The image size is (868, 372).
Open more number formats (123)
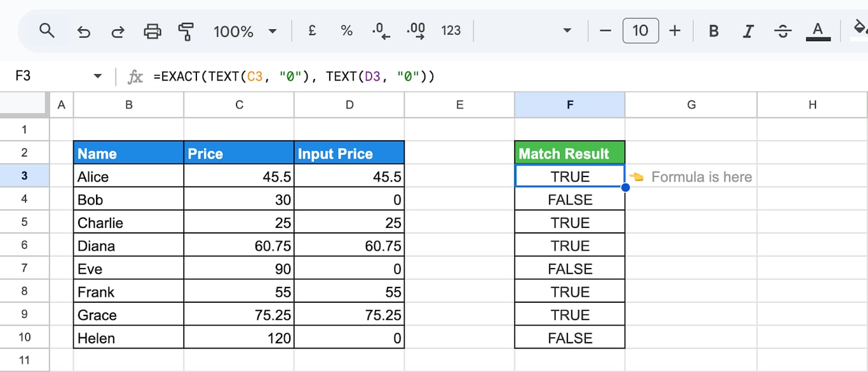pos(451,30)
